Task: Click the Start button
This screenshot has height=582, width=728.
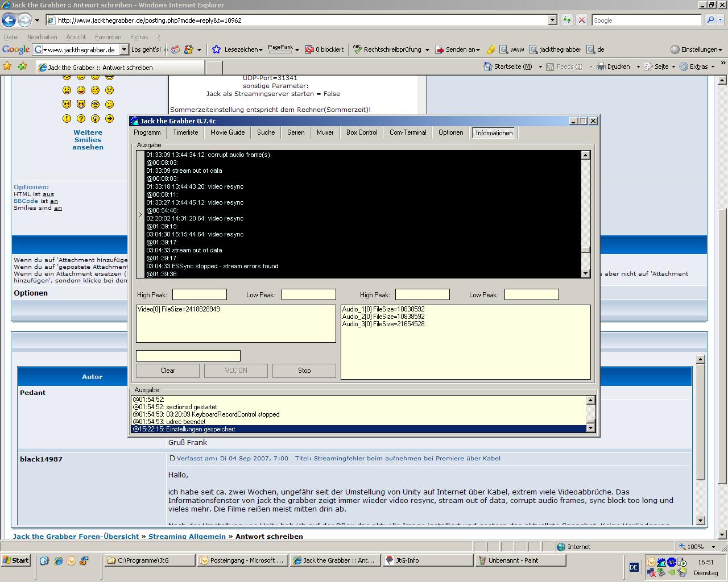Action: click(x=15, y=560)
